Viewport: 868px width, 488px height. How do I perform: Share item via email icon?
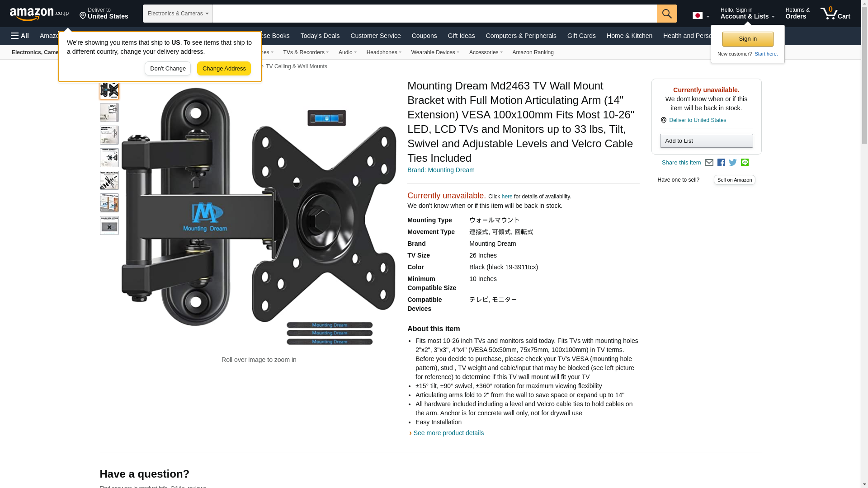[709, 163]
